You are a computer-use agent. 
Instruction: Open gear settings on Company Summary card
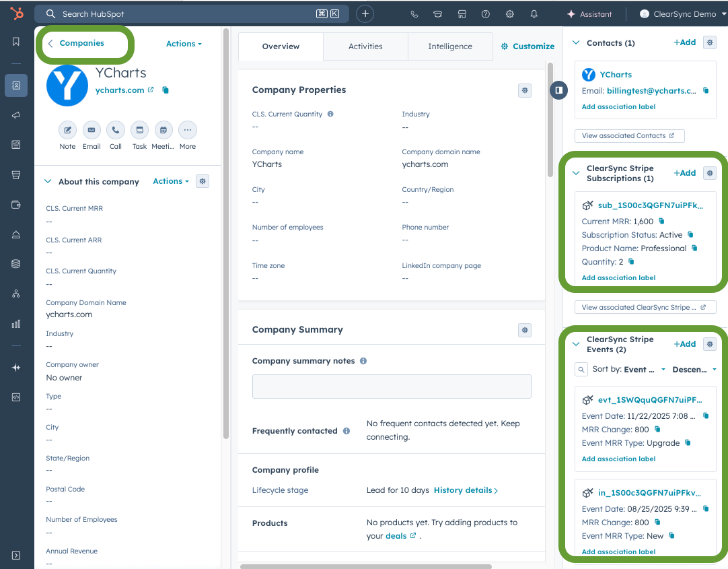pos(525,330)
